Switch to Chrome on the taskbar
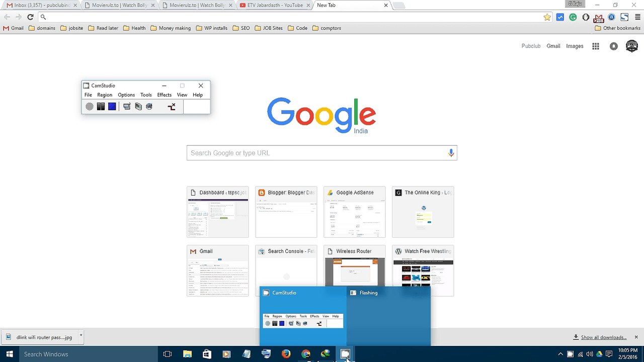This screenshot has width=644, height=362. pos(306,354)
